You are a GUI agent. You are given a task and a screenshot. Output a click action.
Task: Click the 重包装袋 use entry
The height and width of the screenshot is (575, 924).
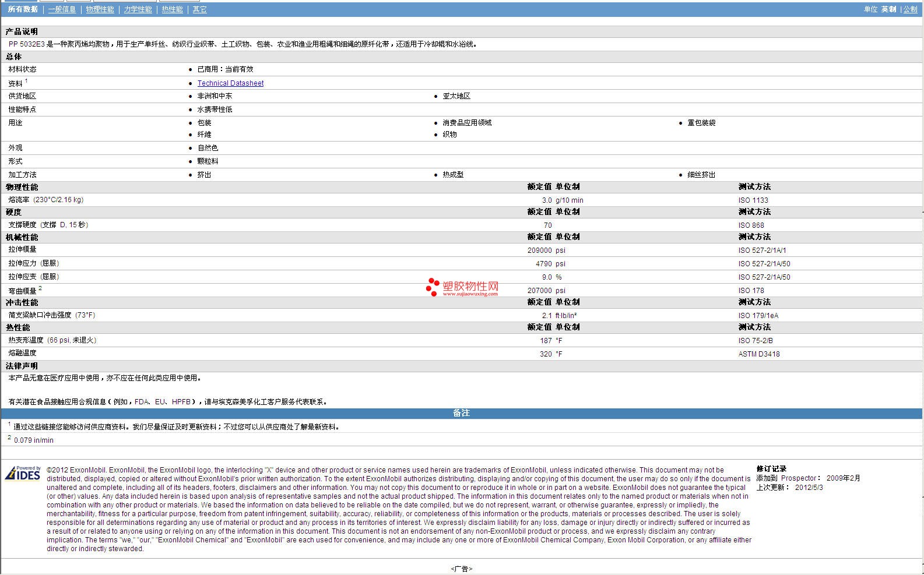coord(701,123)
